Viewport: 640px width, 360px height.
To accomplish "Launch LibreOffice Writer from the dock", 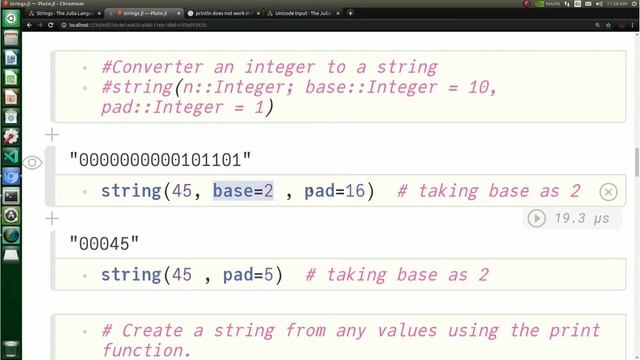I will coord(11,58).
